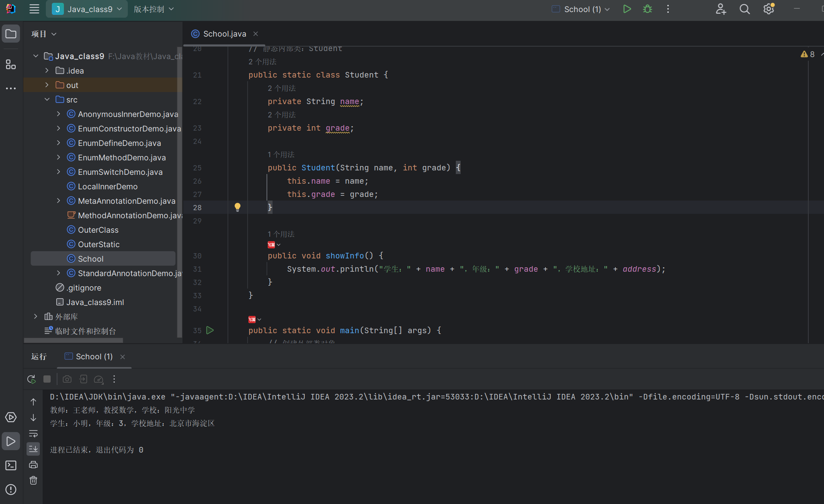This screenshot has width=824, height=504.
Task: Toggle soft-wrap in run console
Action: (x=33, y=433)
